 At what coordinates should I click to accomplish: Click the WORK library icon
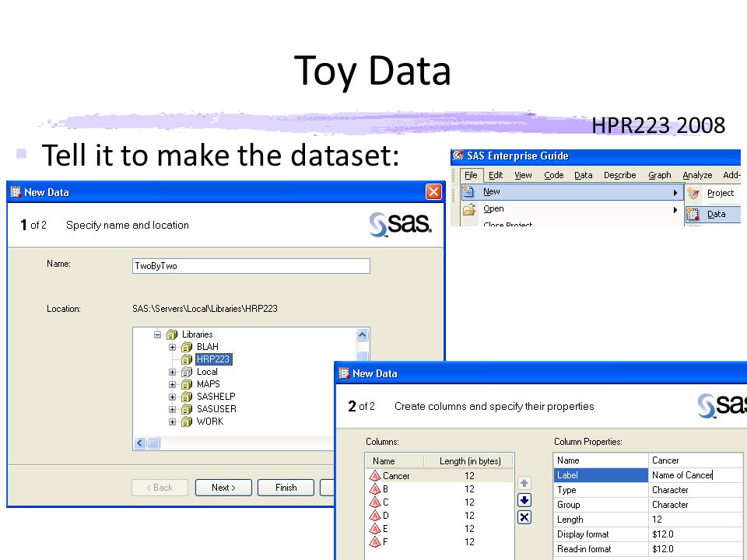(x=187, y=422)
